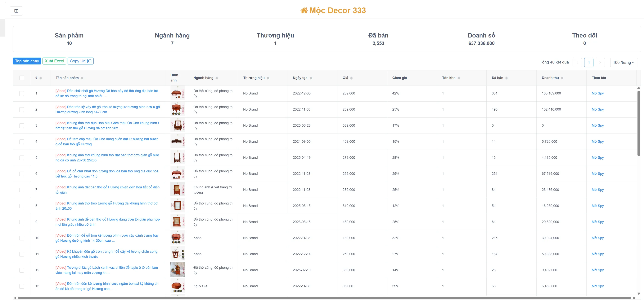Click the Xuất Excel button

[54, 61]
